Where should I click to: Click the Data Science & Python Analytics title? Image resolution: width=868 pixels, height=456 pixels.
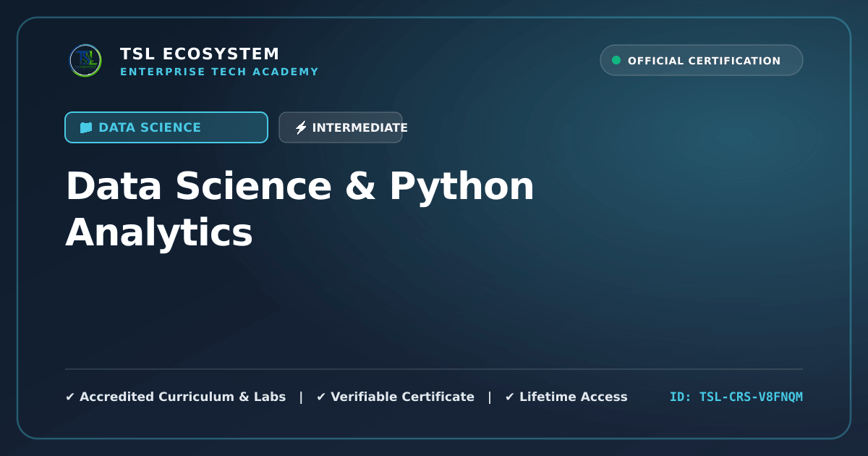(x=299, y=210)
